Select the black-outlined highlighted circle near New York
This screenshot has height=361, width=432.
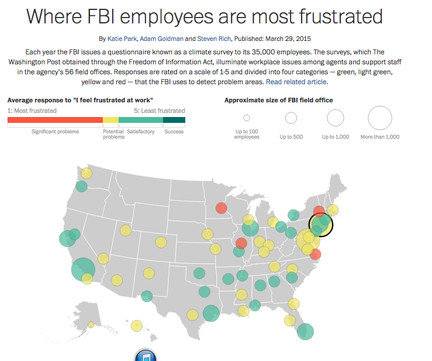pyautogui.click(x=321, y=225)
